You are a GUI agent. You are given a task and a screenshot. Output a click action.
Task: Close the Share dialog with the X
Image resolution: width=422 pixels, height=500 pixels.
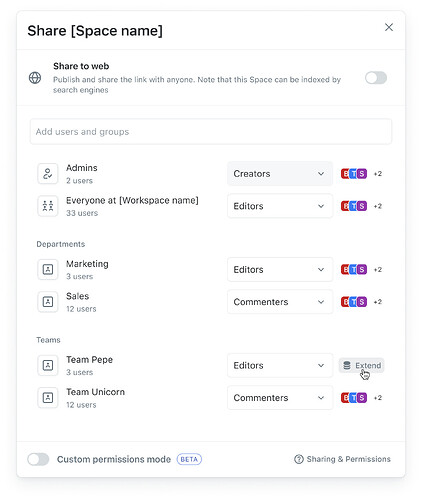[389, 27]
